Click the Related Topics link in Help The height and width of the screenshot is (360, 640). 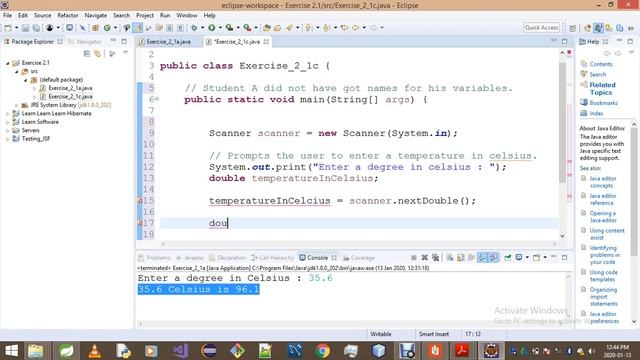pyautogui.click(x=602, y=89)
